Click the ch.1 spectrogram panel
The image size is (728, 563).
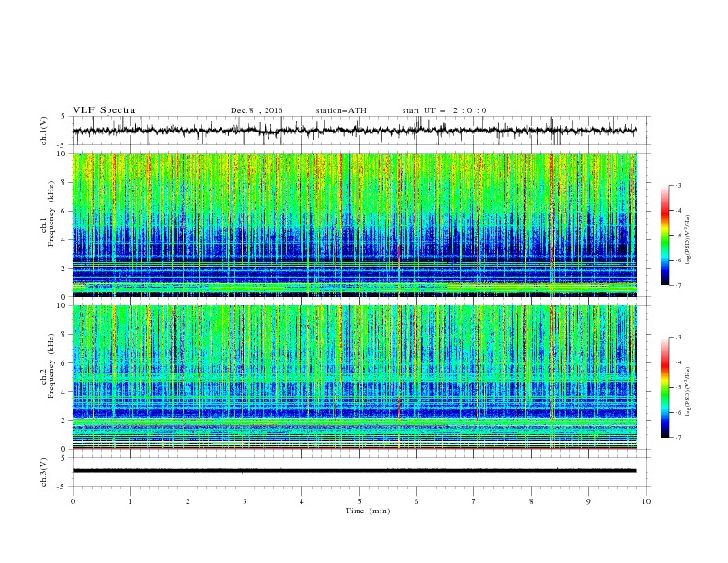click(355, 224)
